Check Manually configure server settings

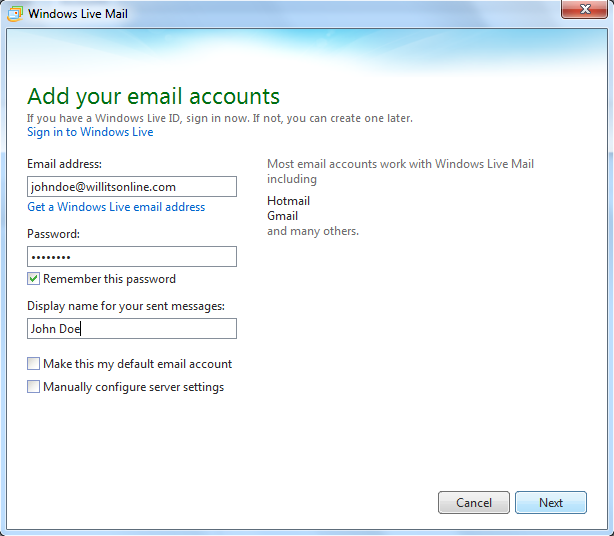click(33, 387)
